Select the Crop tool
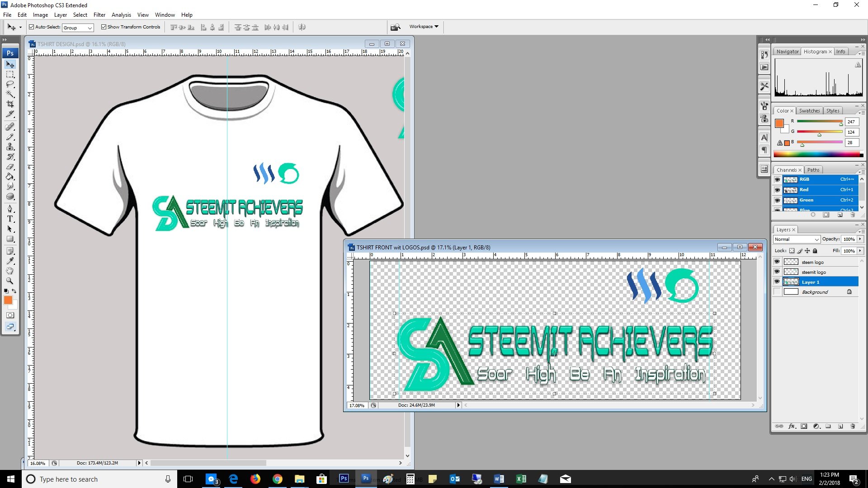868x488 pixels. [x=10, y=104]
